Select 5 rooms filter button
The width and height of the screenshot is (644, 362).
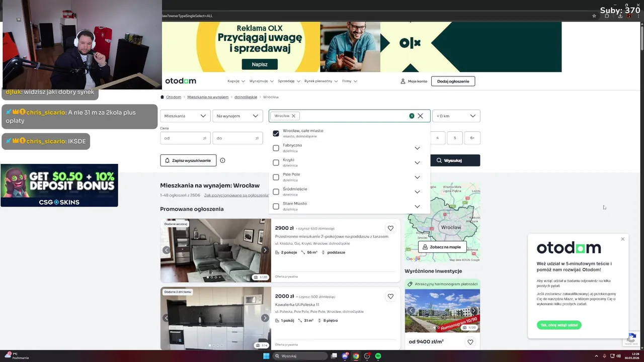coord(455,138)
